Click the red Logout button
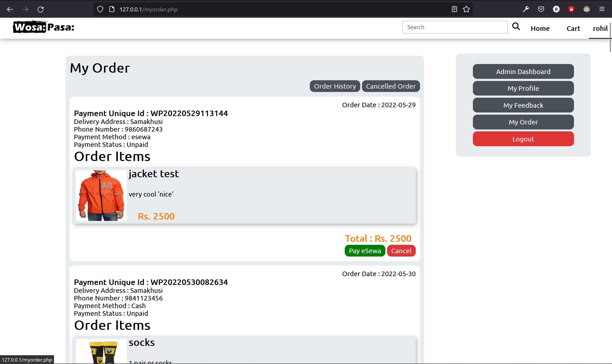 [x=523, y=139]
